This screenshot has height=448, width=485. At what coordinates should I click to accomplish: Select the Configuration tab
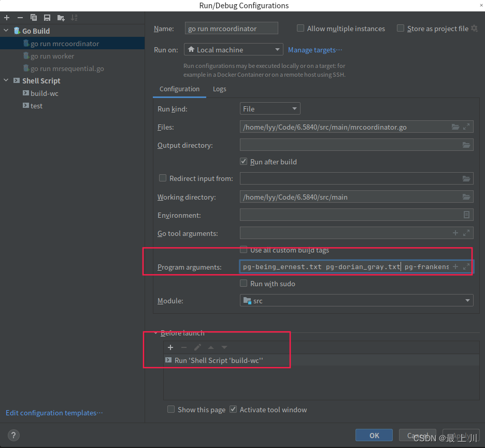[179, 89]
